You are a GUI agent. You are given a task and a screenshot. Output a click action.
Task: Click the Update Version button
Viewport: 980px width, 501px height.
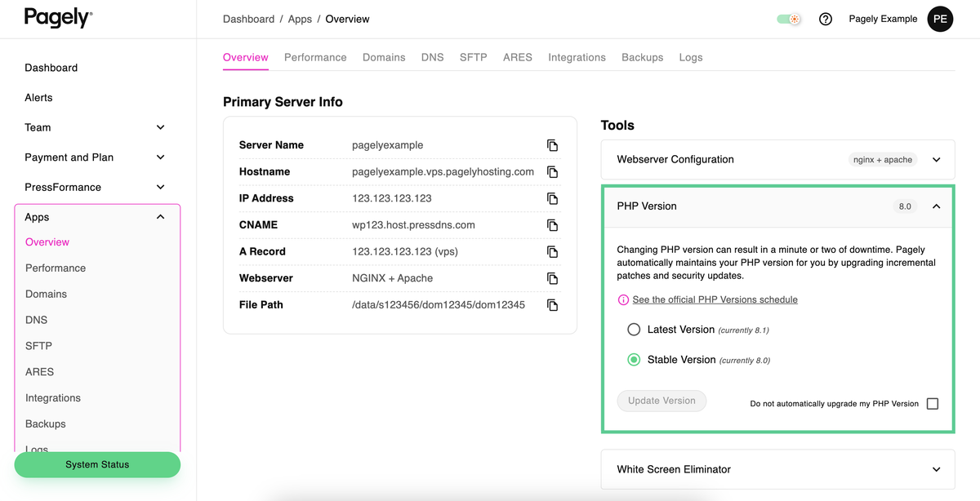point(661,401)
